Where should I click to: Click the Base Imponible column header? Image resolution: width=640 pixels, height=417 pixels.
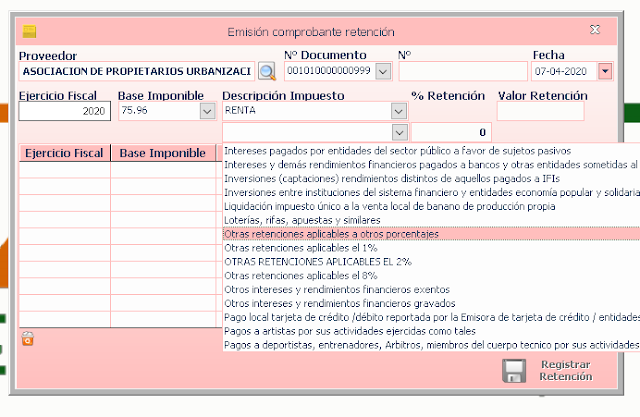tap(163, 153)
